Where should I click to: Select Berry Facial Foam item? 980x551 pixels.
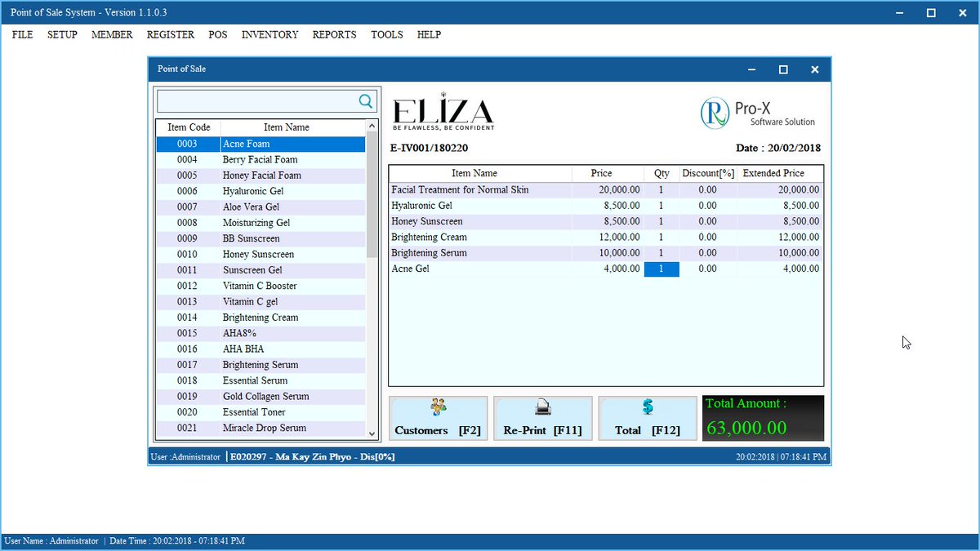(261, 160)
